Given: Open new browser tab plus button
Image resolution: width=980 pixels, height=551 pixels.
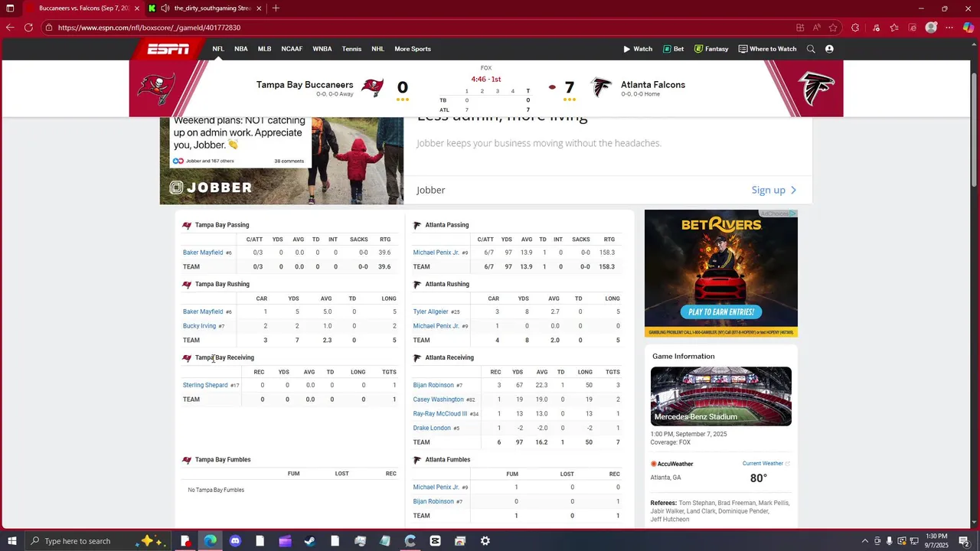Looking at the screenshot, I should click(276, 8).
